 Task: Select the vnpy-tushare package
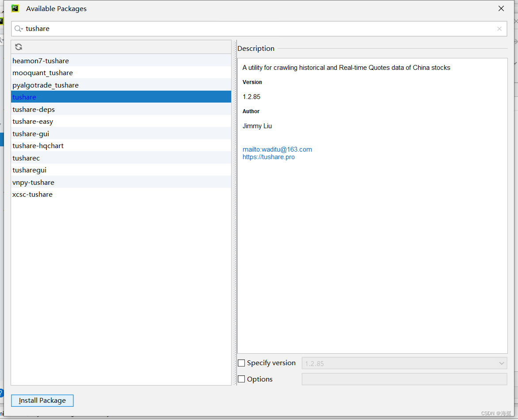click(121, 182)
